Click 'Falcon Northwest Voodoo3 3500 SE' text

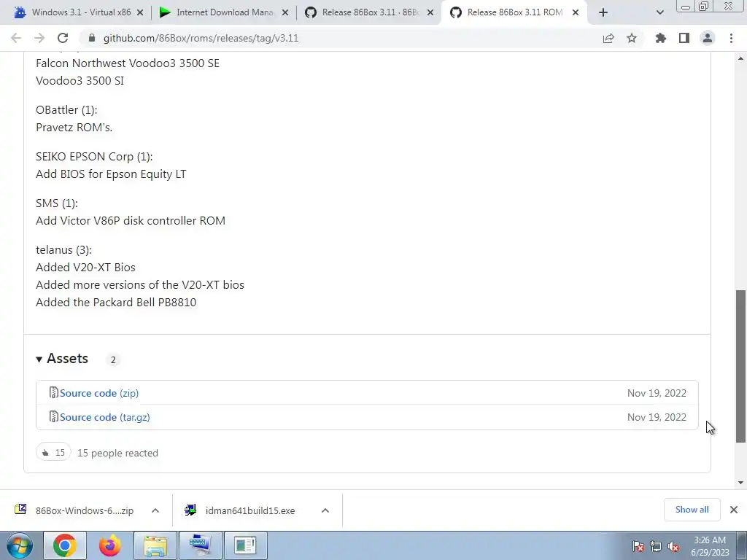pyautogui.click(x=128, y=63)
